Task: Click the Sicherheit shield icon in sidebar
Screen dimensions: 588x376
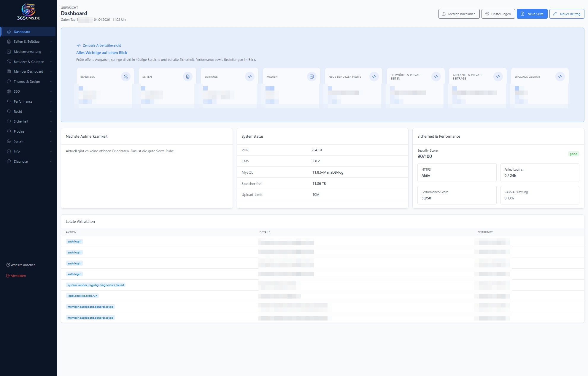Action: coord(9,121)
